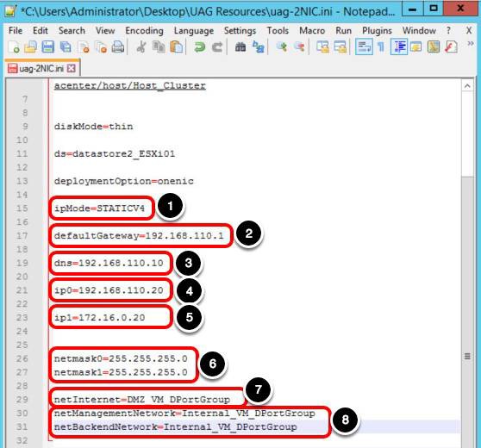The width and height of the screenshot is (481, 448).
Task: Open the Window menu
Action: [x=419, y=31]
